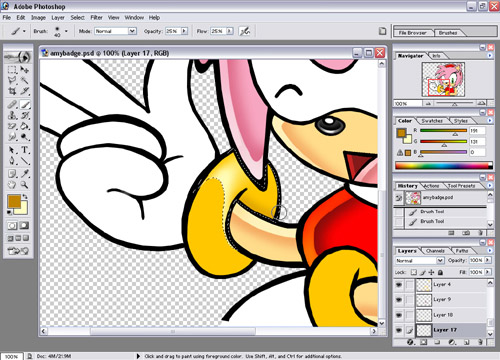Image resolution: width=500 pixels, height=360 pixels.
Task: Hide Layer 17 with its eye icon
Action: (x=399, y=330)
